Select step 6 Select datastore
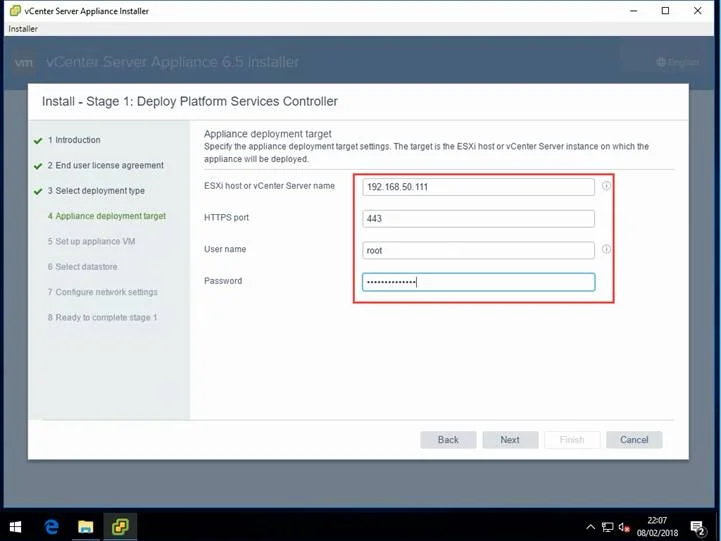 [83, 267]
